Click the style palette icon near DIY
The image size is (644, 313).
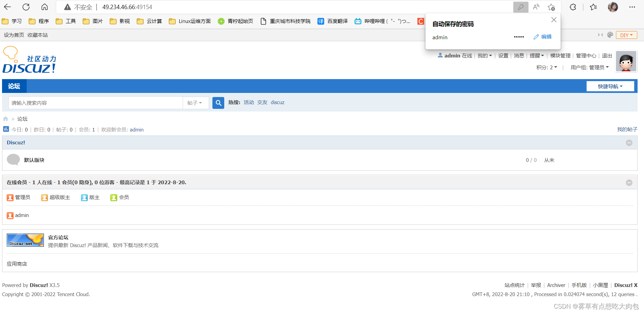tap(610, 35)
